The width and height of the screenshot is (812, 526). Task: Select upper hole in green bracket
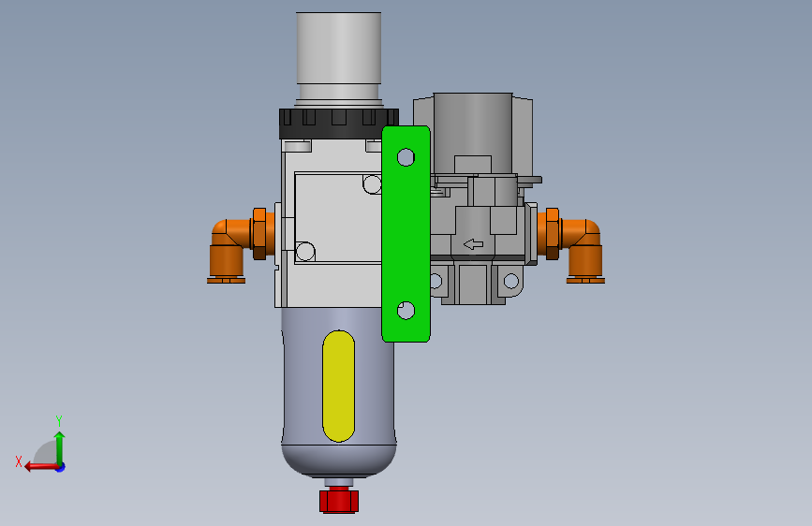tap(406, 157)
